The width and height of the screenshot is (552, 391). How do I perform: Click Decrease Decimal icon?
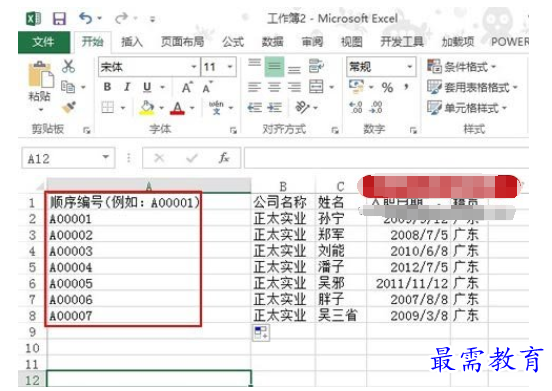[376, 107]
